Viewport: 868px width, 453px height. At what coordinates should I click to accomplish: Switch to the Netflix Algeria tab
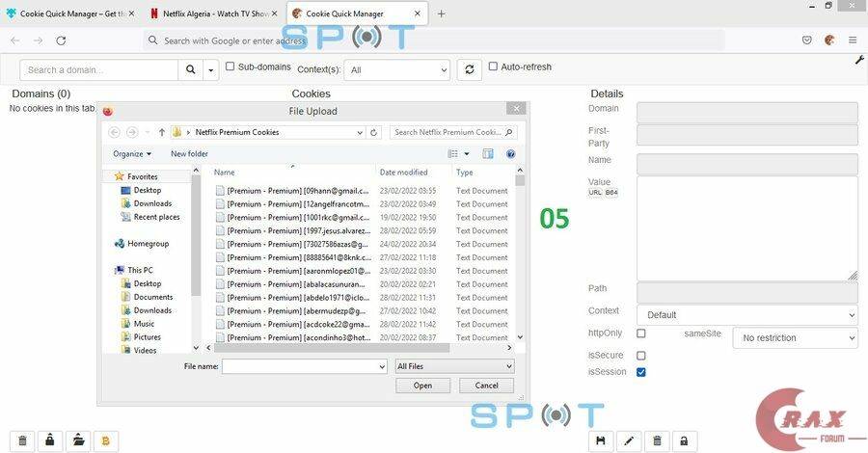click(214, 13)
